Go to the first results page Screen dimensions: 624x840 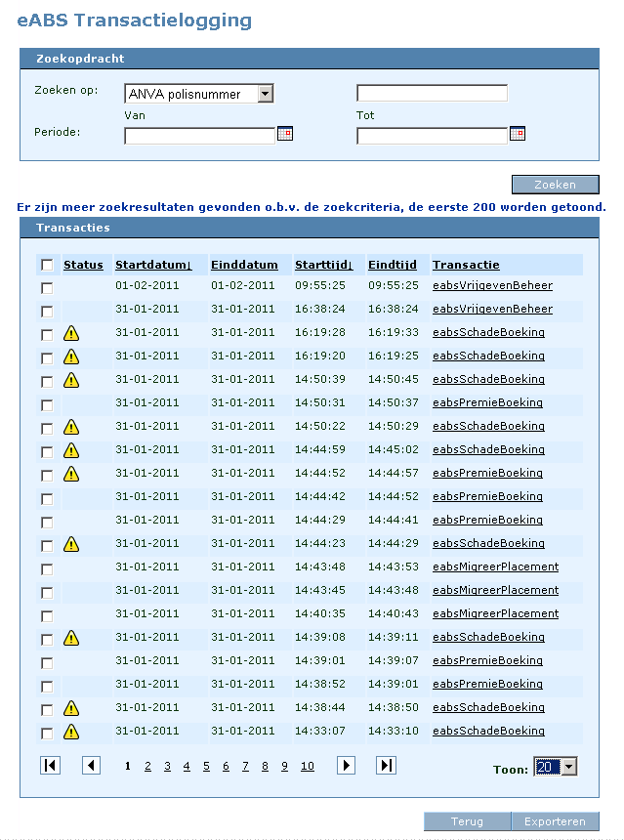click(50, 766)
